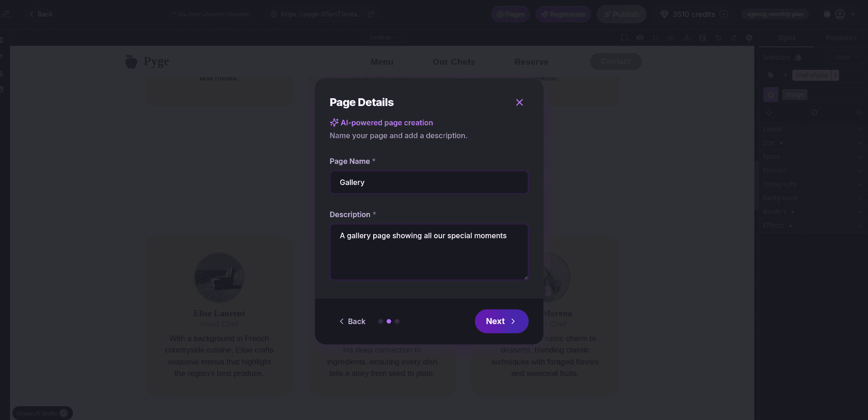
Task: Redo the last change
Action: click(x=734, y=38)
